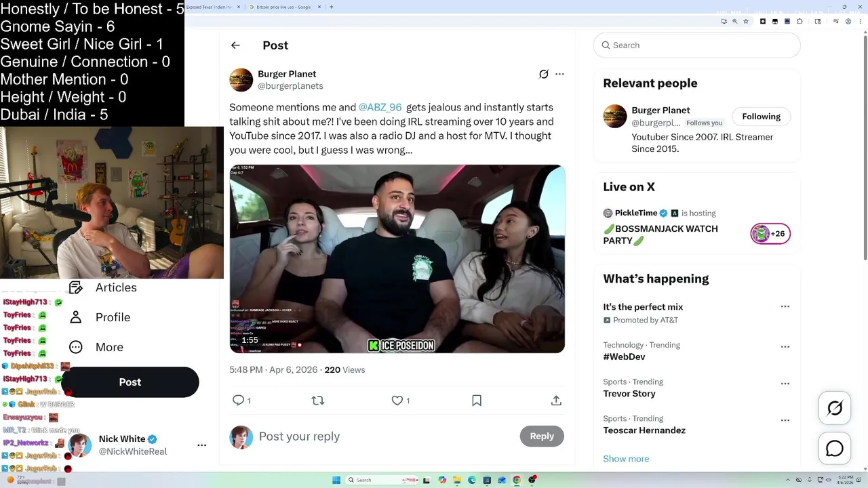Open options for 'It's the perfect mix'
The image size is (868, 488).
click(785, 306)
